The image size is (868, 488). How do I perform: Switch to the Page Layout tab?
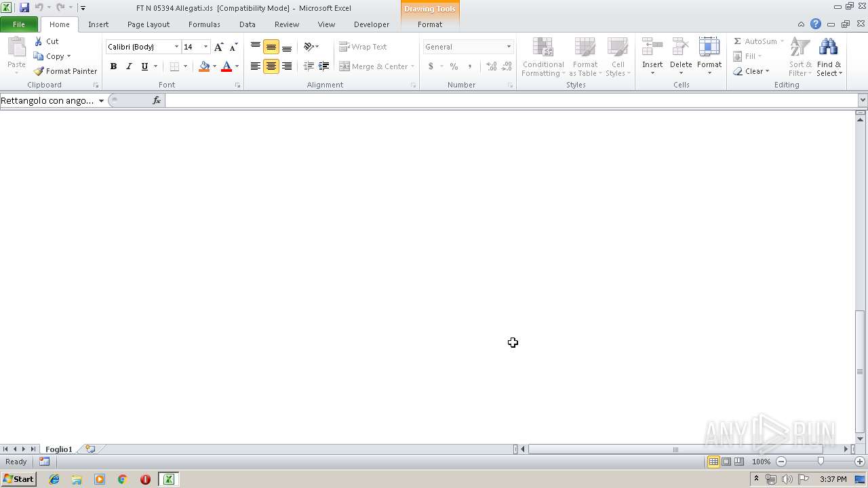149,24
